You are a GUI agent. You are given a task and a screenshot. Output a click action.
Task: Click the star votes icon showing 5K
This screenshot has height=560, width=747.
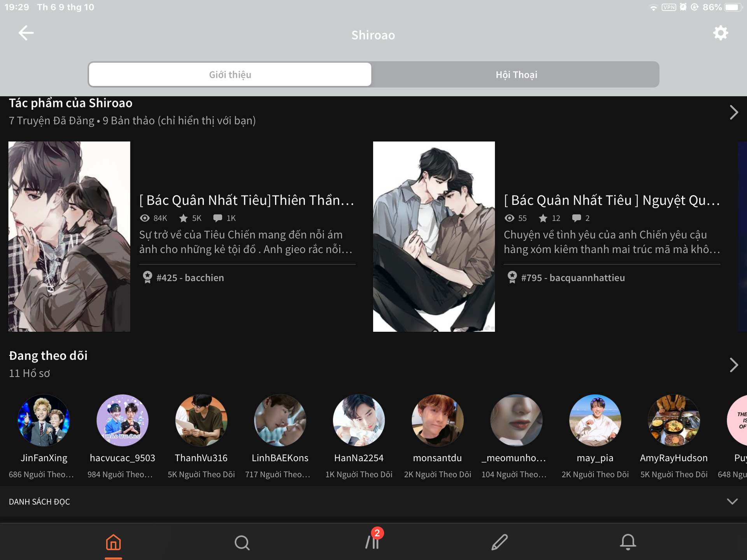(183, 218)
